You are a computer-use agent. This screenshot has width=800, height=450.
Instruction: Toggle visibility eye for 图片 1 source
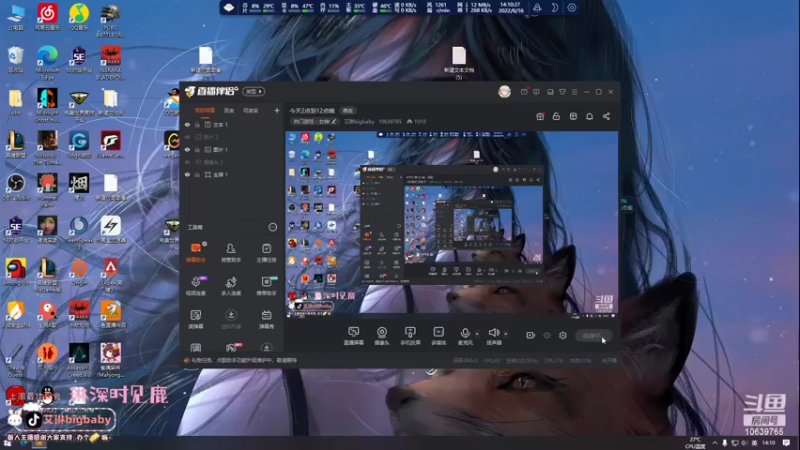pyautogui.click(x=187, y=149)
